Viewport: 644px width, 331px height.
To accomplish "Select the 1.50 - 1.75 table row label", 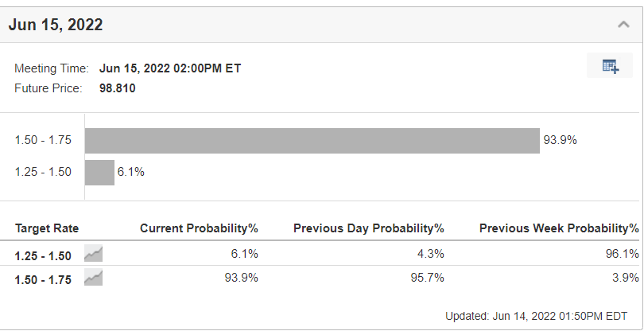I will point(43,280).
